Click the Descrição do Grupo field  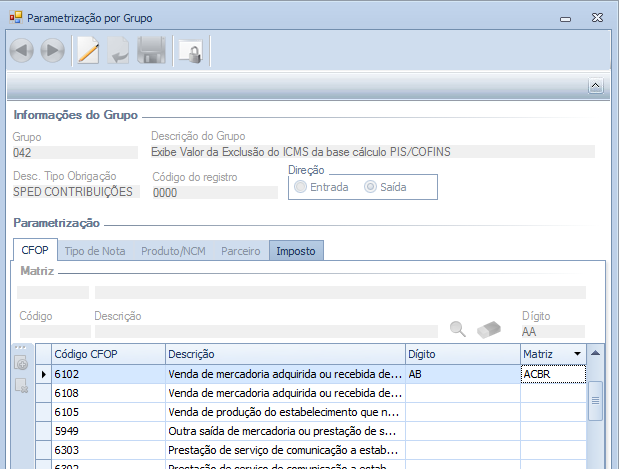[x=373, y=152]
